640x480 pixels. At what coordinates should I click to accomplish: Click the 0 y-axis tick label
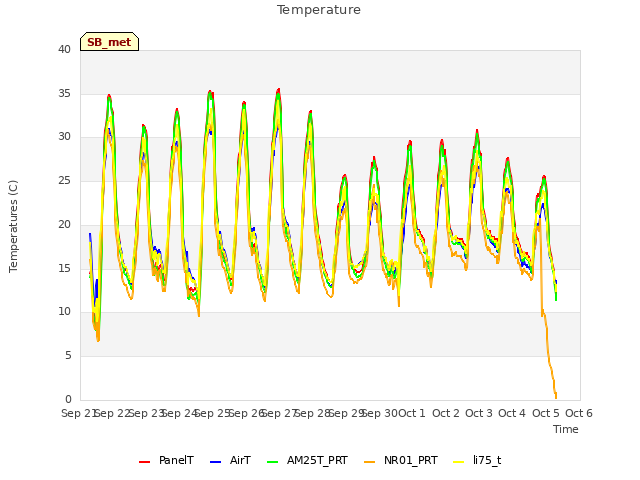click(68, 399)
